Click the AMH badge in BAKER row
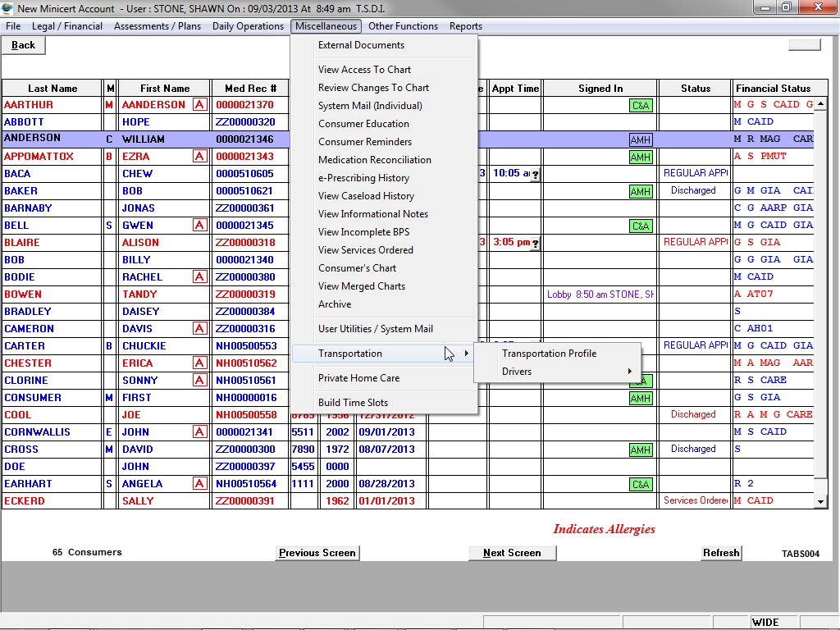 click(x=641, y=191)
